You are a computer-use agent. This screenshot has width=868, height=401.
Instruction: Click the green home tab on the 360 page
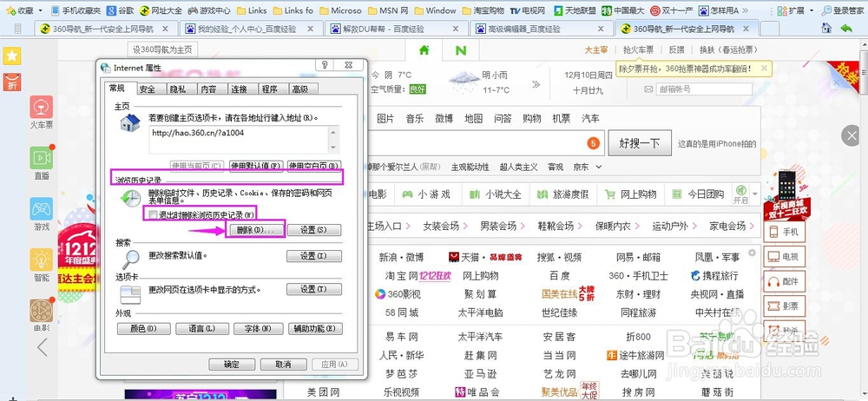point(424,50)
